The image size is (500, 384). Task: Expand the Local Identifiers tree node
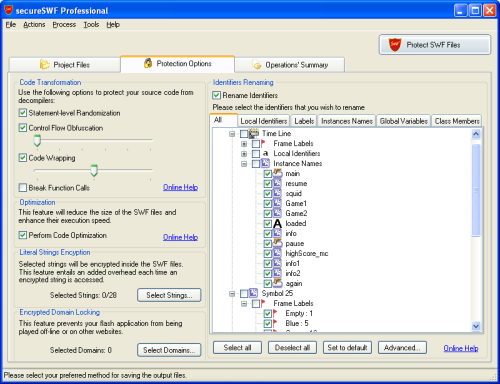244,154
